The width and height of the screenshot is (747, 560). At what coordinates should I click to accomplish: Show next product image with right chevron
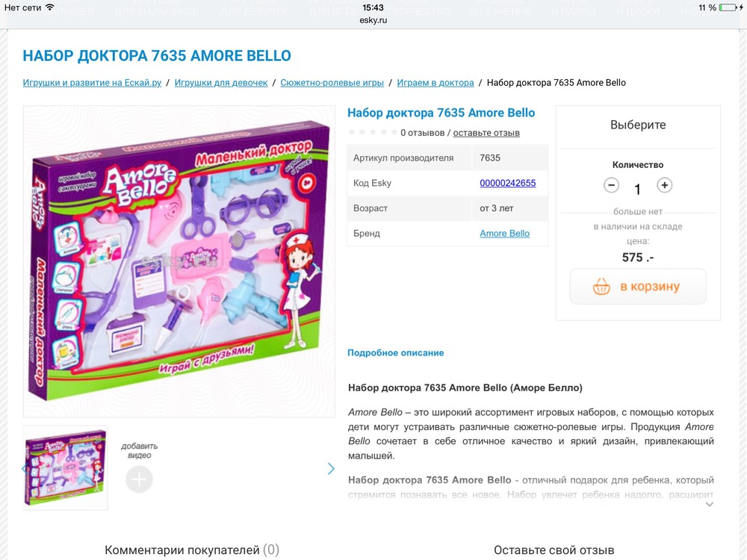point(331,469)
